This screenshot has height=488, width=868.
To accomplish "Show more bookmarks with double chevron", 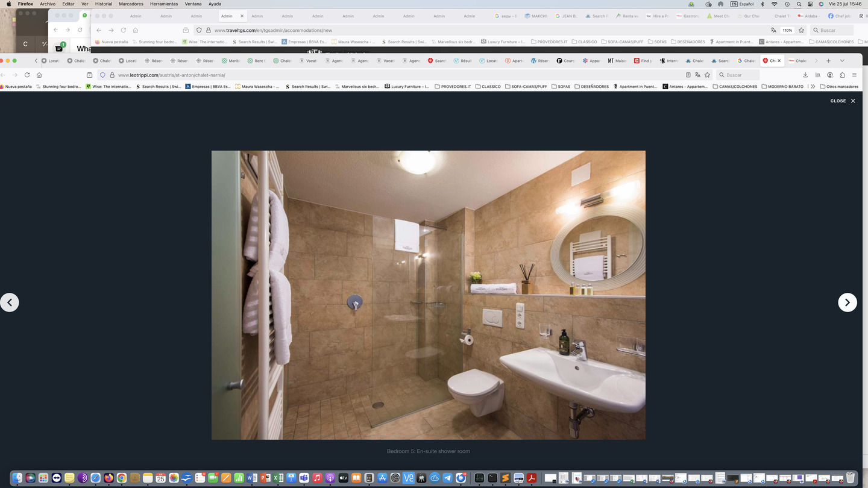I will pos(813,86).
